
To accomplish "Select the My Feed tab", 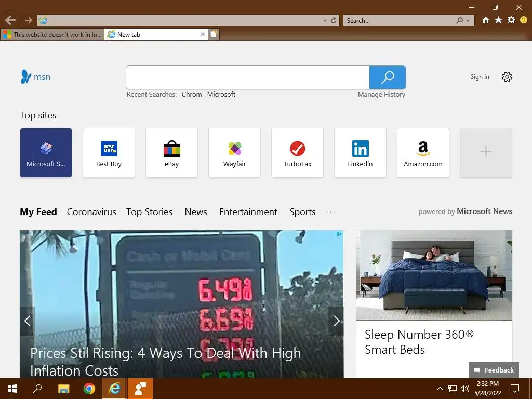I will 38,212.
